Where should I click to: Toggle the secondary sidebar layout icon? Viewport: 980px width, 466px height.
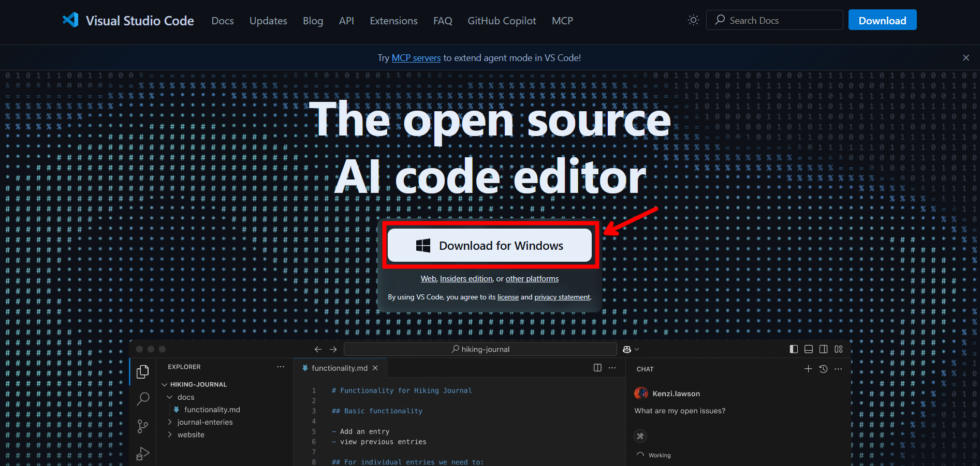[824, 349]
